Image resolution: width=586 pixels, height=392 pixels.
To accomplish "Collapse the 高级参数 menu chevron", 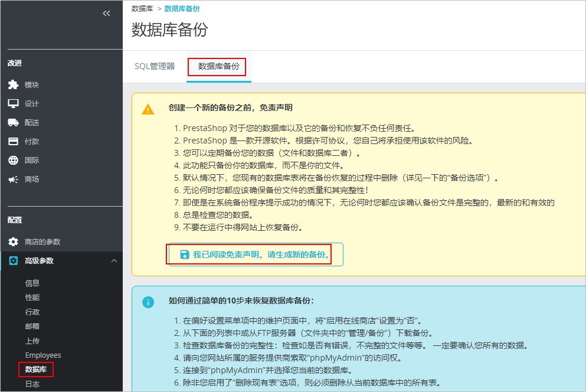I will (114, 261).
